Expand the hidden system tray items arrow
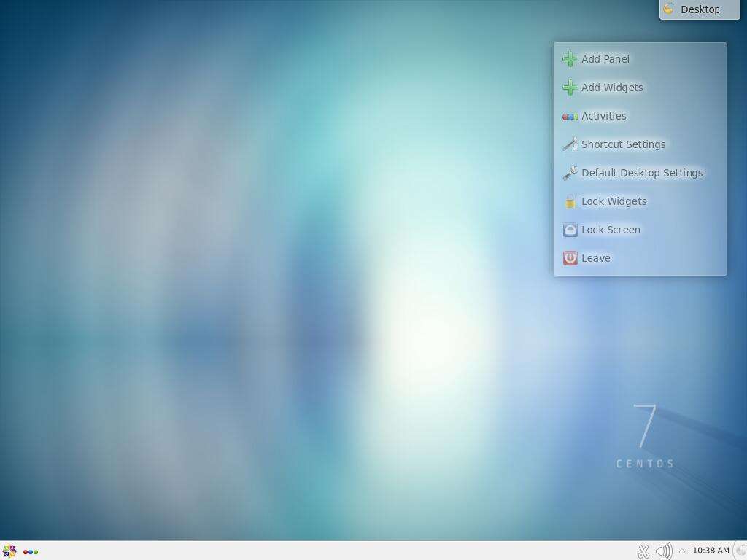 click(x=682, y=551)
